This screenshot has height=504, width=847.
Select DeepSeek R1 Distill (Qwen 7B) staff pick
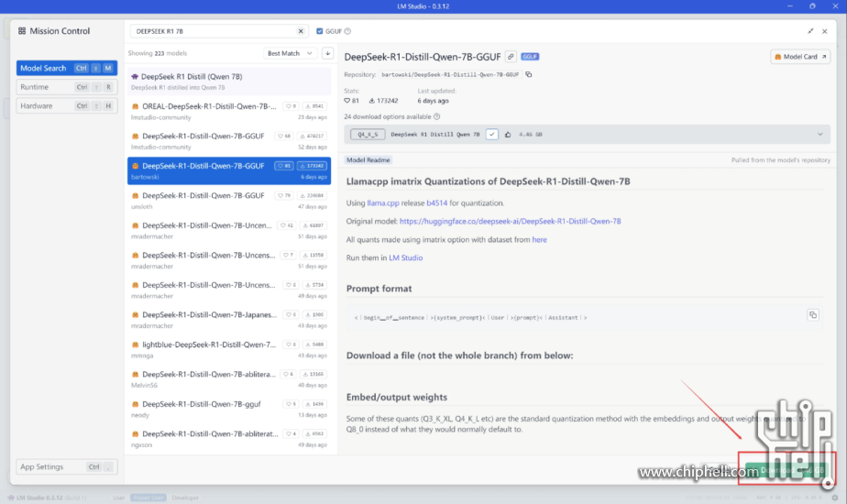[229, 82]
